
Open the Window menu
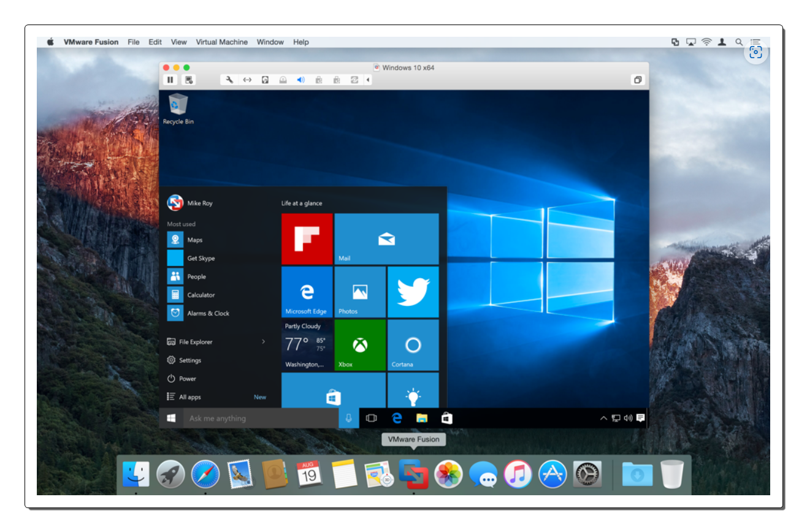(x=270, y=42)
